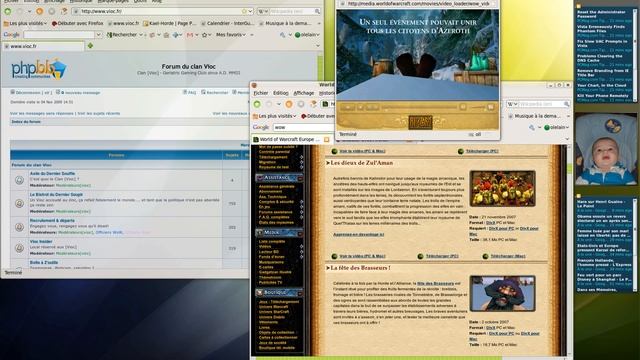Open the wrench settings icon in World of Warcraft browser
Image resolution: width=640 pixels, height=360 pixels.
pyautogui.click(x=531, y=128)
